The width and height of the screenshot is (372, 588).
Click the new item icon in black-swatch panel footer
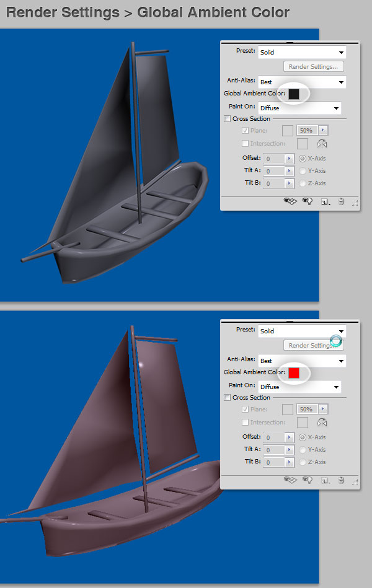point(325,202)
